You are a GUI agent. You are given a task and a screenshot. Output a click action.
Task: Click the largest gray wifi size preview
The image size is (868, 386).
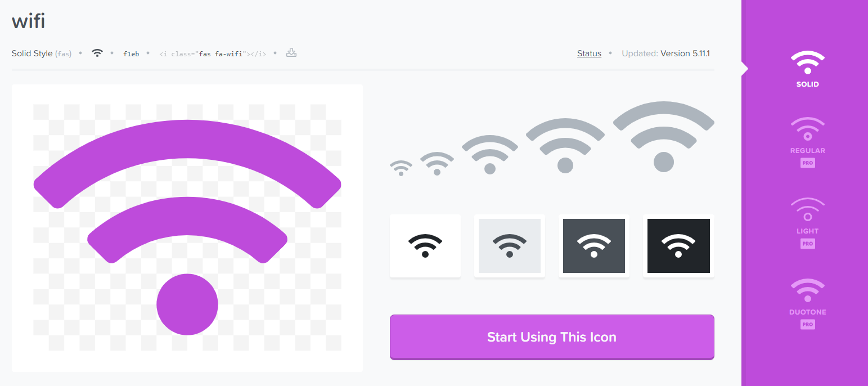[x=664, y=137]
